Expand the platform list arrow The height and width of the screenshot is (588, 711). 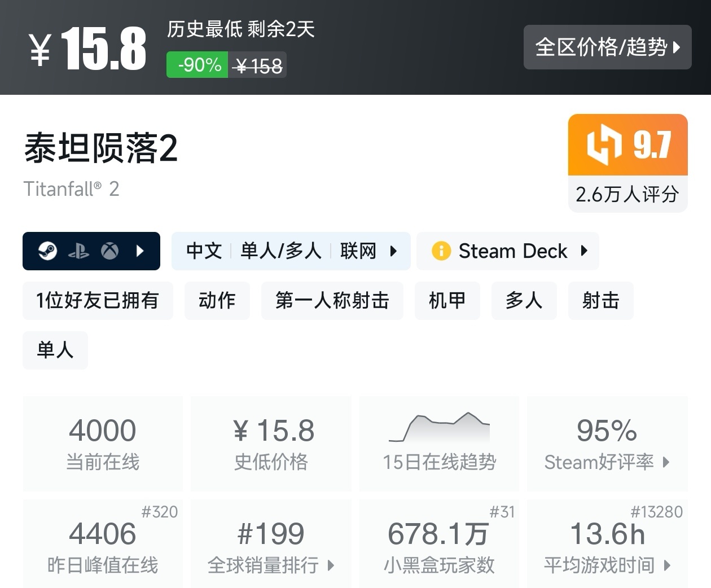pos(141,251)
